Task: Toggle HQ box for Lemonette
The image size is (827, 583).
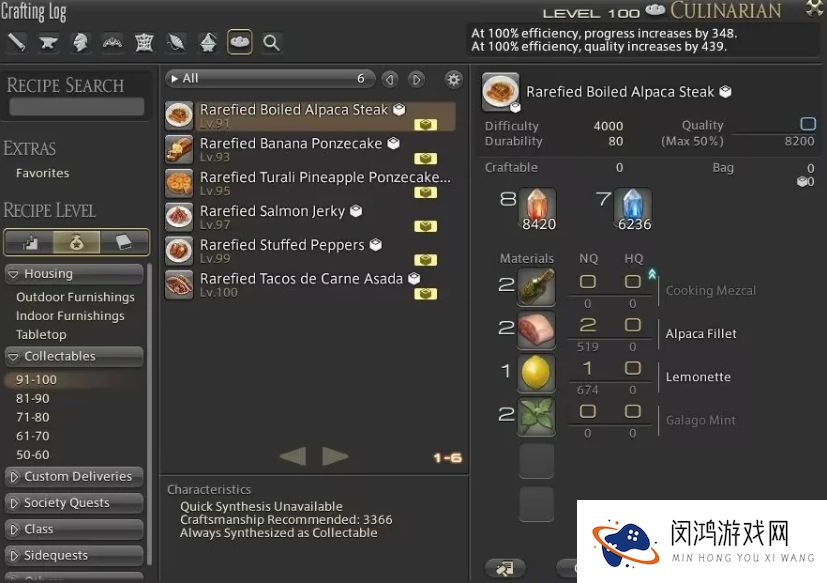Action: click(632, 368)
